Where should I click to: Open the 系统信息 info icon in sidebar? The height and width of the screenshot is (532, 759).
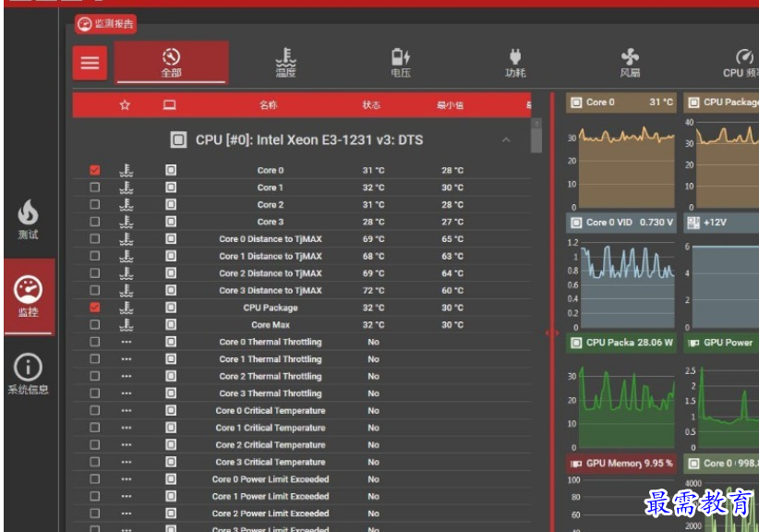pos(28,374)
